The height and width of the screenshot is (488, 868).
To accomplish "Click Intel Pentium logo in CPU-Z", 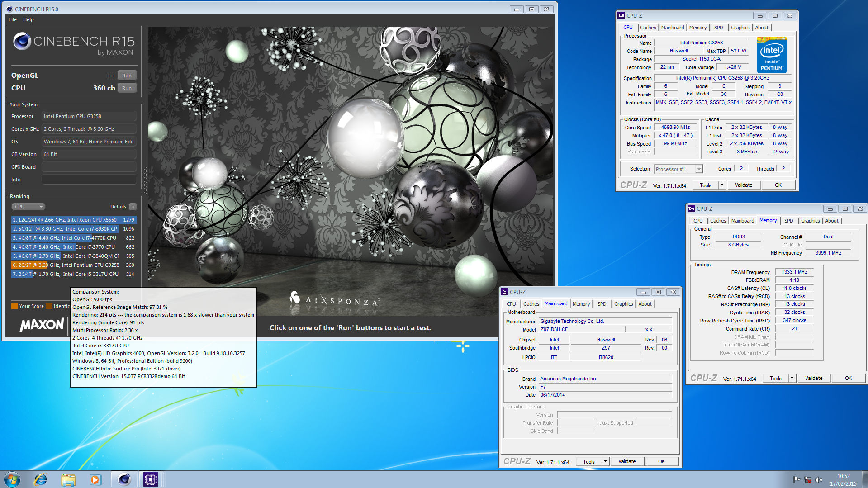I will [x=772, y=55].
